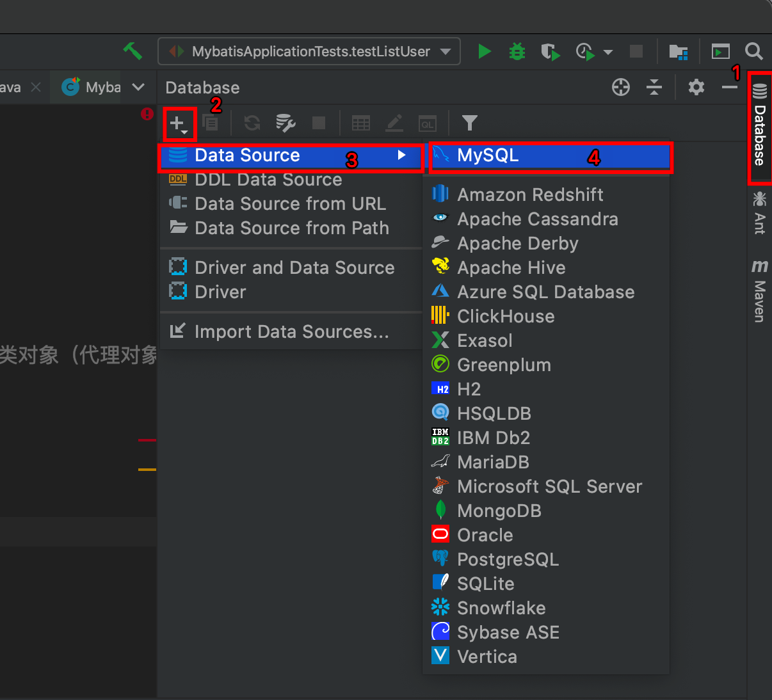The height and width of the screenshot is (700, 772).
Task: Run with Coverage shield icon
Action: (551, 51)
